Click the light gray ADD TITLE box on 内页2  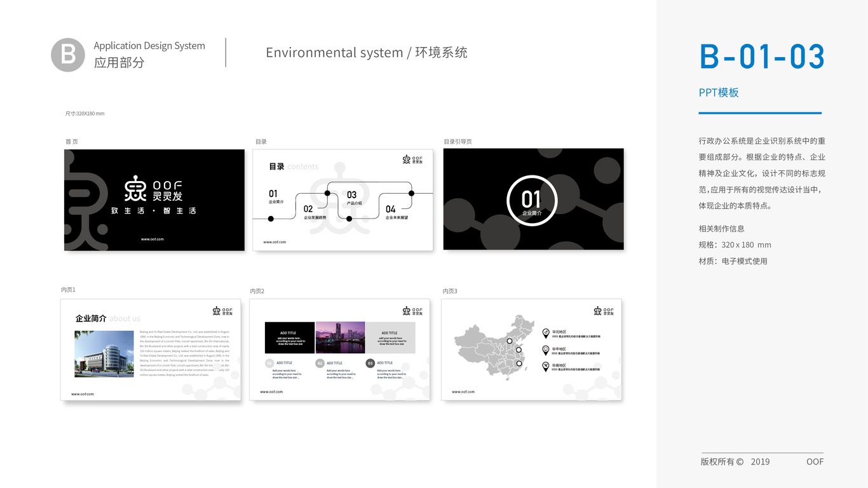(x=390, y=337)
